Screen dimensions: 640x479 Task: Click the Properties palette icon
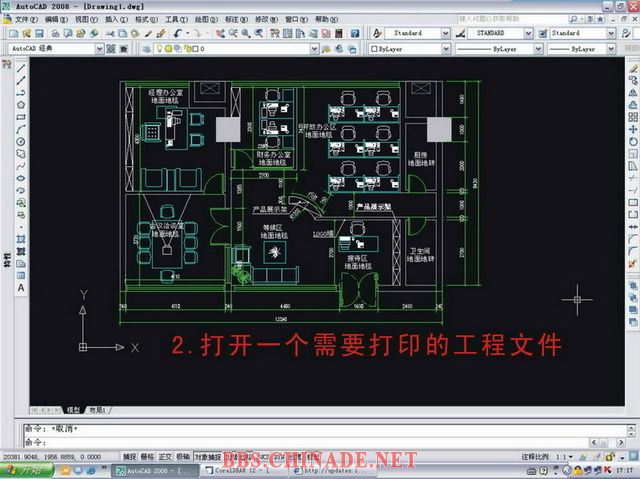[275, 33]
